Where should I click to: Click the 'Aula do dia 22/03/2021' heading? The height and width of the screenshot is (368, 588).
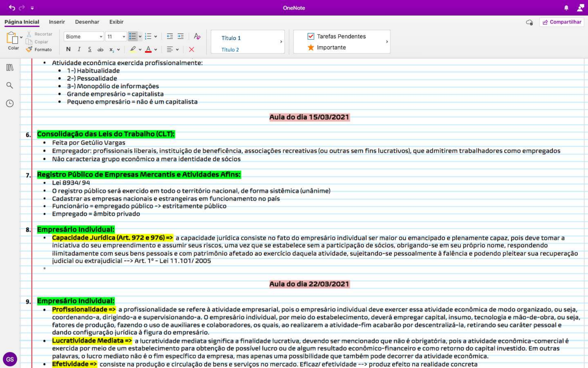coord(309,284)
